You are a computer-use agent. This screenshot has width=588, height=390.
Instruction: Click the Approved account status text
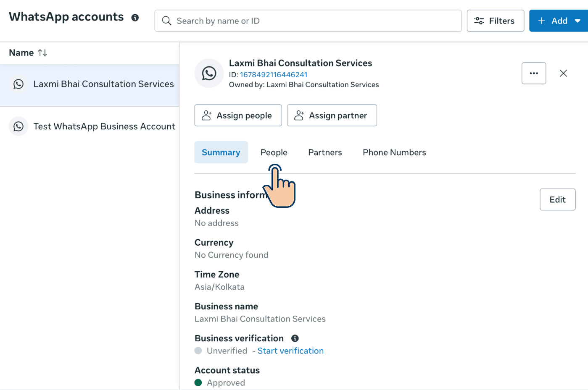pos(226,383)
